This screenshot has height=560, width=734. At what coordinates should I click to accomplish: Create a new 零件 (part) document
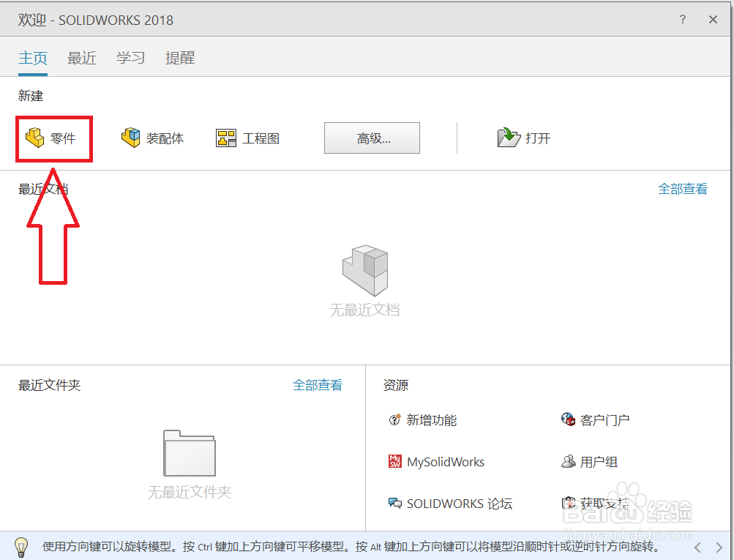pos(50,138)
